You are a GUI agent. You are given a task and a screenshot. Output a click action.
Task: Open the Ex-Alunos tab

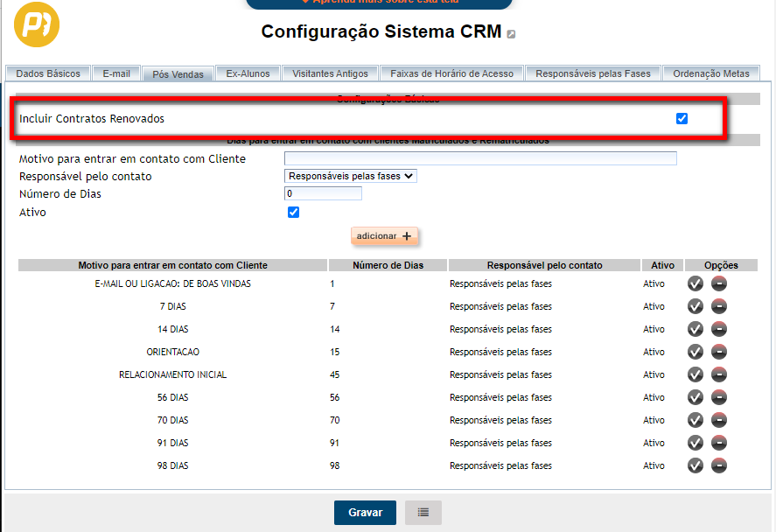click(248, 73)
